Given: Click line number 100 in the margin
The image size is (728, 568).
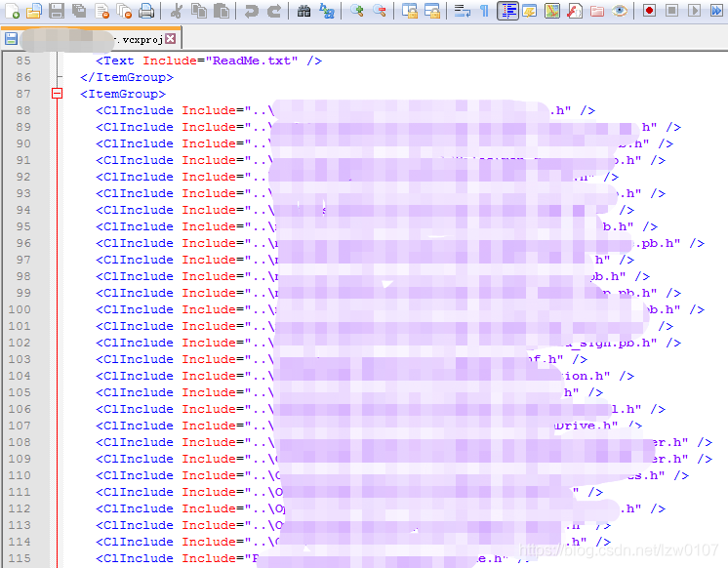Looking at the screenshot, I should click(20, 309).
